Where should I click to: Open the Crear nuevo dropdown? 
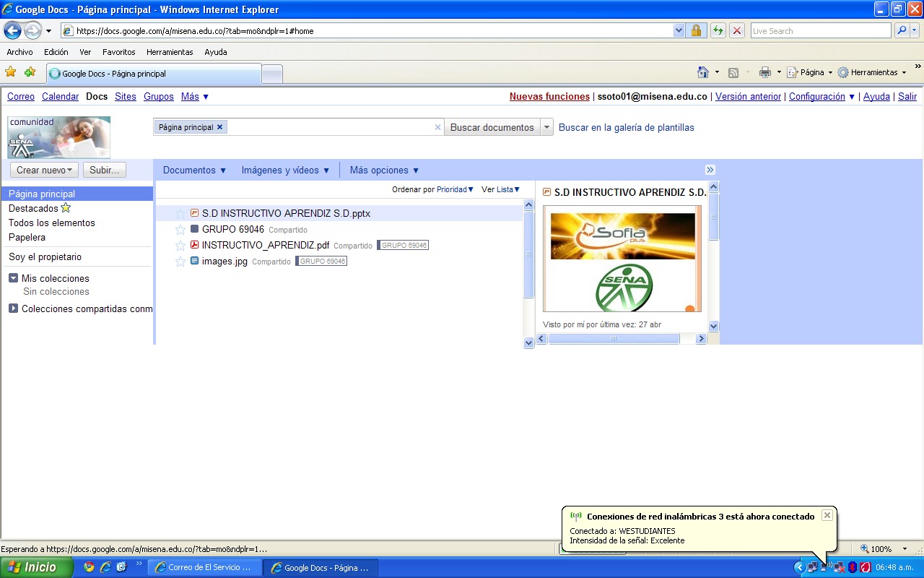(x=43, y=170)
